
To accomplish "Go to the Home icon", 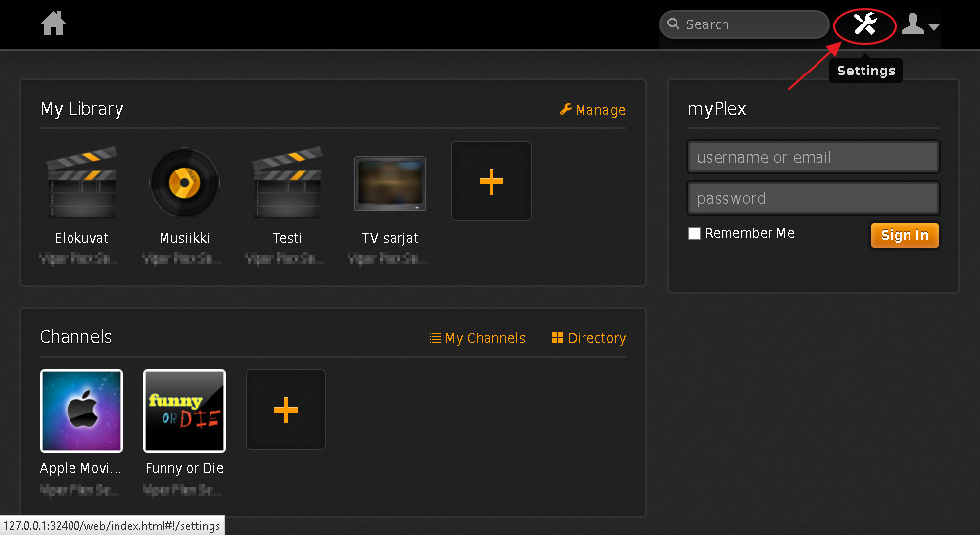I will pos(53,24).
